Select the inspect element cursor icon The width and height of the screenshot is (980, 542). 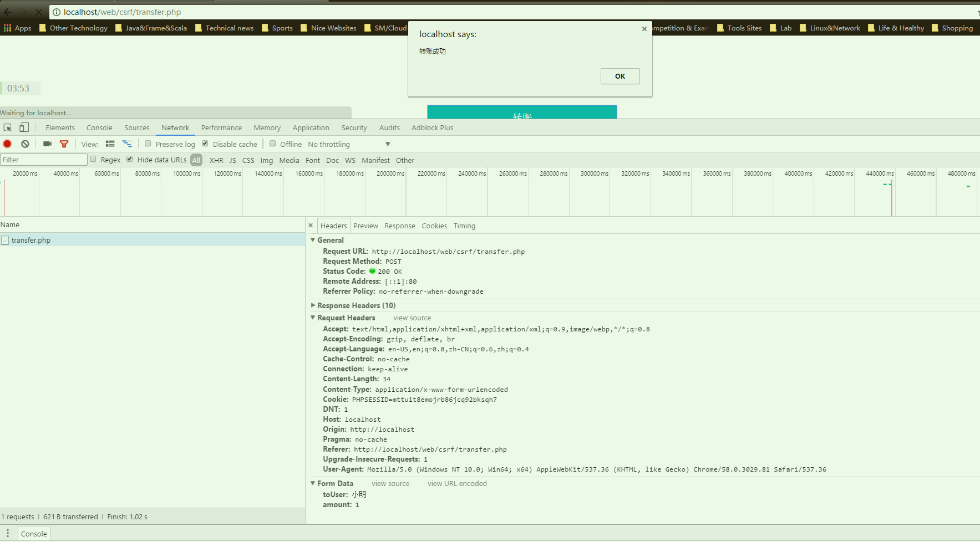pos(8,127)
